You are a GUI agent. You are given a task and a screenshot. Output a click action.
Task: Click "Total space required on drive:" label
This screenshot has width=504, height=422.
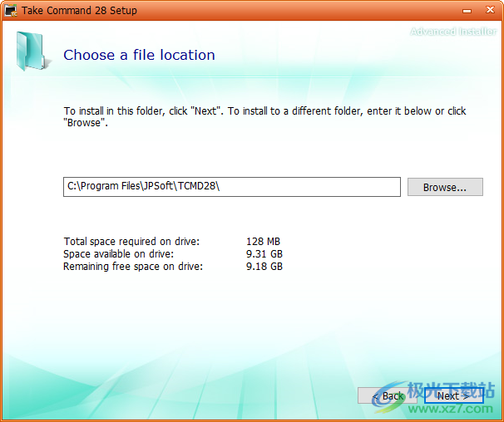pyautogui.click(x=131, y=241)
